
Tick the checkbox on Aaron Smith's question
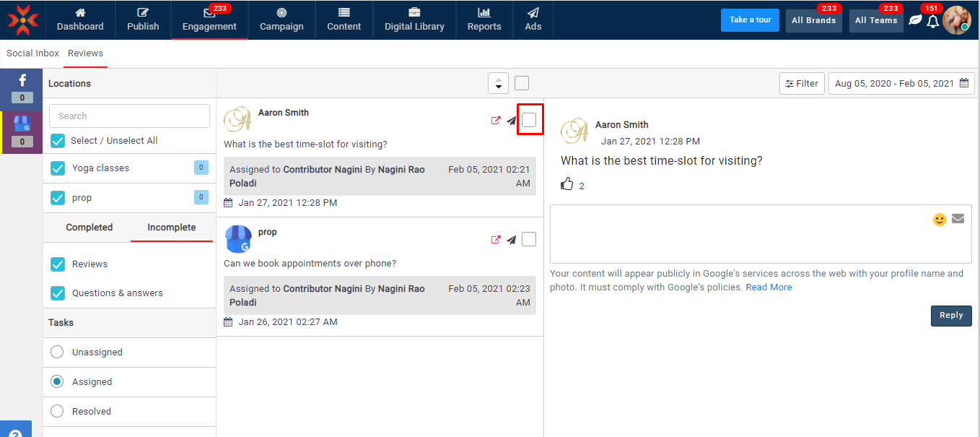pyautogui.click(x=529, y=120)
